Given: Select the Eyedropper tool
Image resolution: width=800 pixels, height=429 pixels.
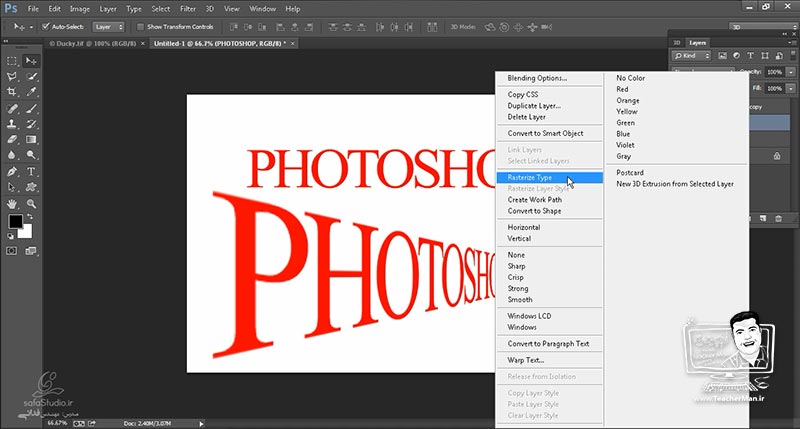Looking at the screenshot, I should click(31, 92).
